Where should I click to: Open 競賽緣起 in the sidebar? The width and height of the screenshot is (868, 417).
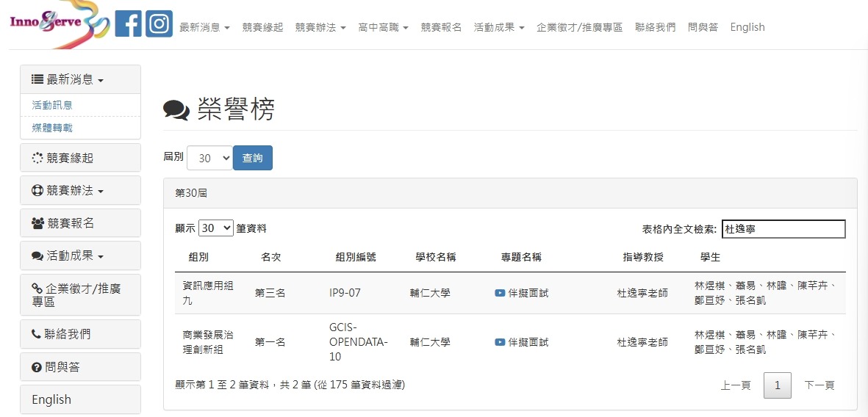(80, 158)
